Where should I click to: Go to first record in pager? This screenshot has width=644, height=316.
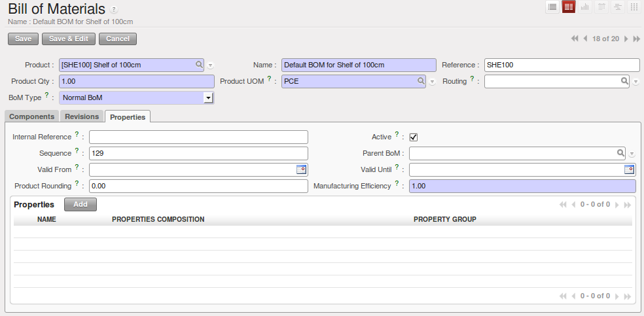pyautogui.click(x=575, y=39)
